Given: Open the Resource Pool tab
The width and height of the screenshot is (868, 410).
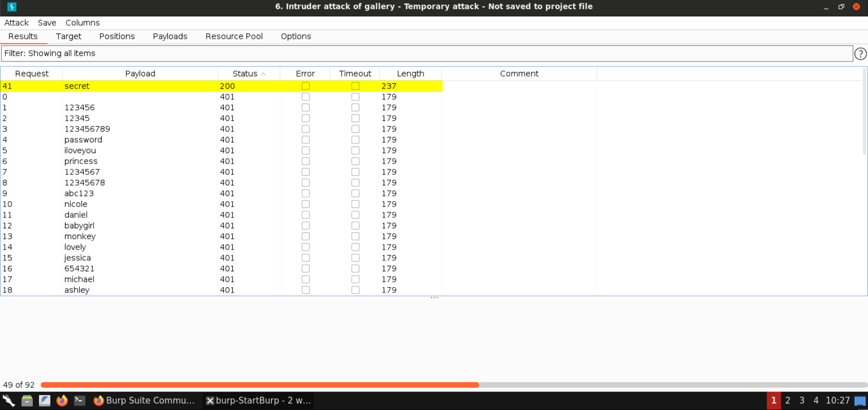Looking at the screenshot, I should click(x=234, y=36).
